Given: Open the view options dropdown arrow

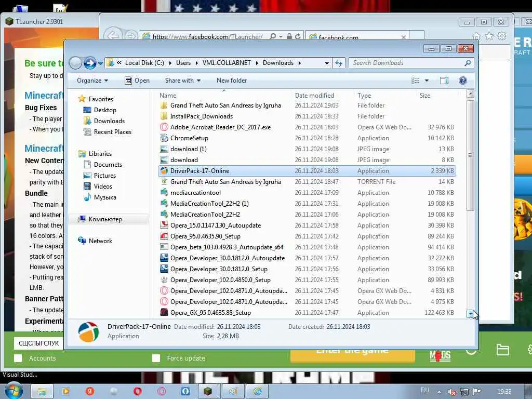Looking at the screenshot, I should (427, 81).
